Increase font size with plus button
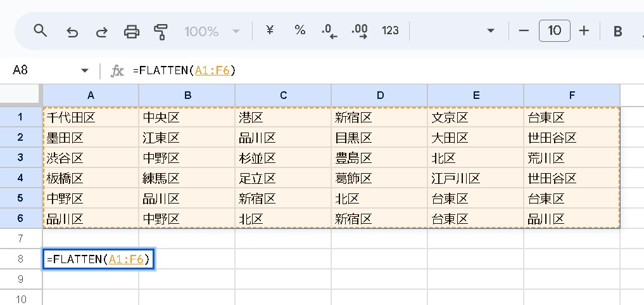The width and height of the screenshot is (644, 305). (584, 30)
